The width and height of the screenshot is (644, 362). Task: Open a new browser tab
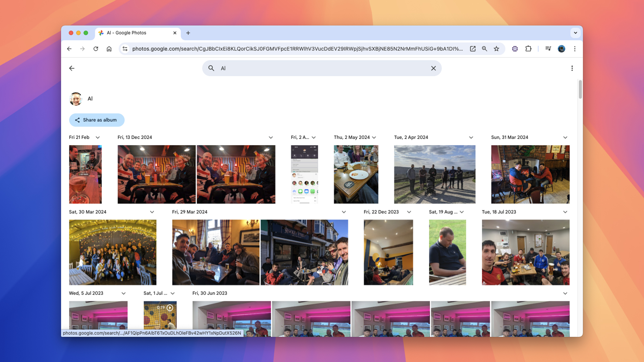tap(188, 33)
